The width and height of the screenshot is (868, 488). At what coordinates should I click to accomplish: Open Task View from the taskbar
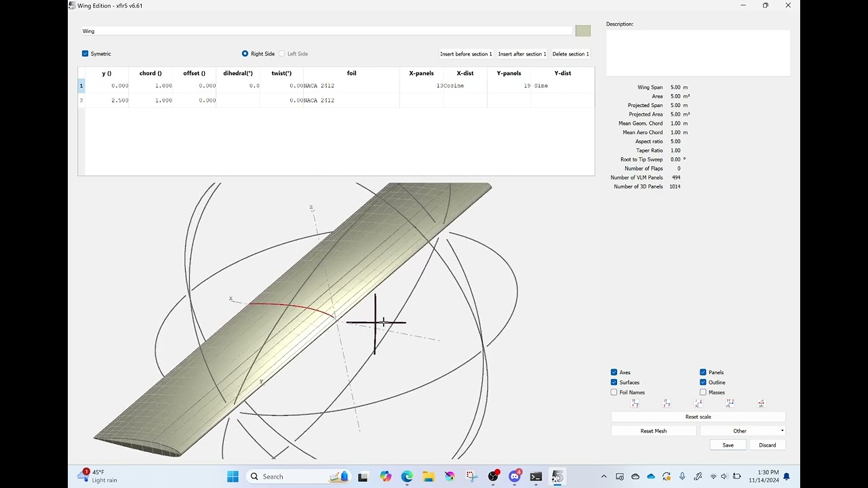point(363,476)
